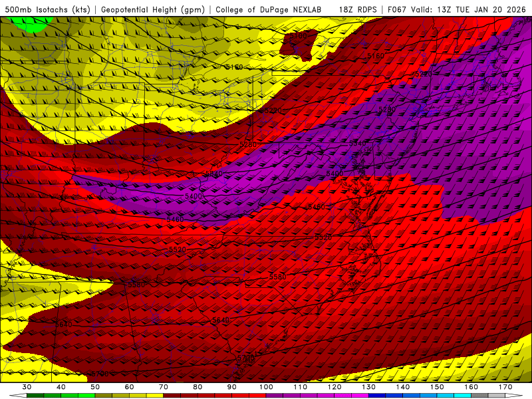Click the cyan 155-160 kt colorbar swatch
The width and height of the screenshot is (532, 399).
tap(463, 396)
